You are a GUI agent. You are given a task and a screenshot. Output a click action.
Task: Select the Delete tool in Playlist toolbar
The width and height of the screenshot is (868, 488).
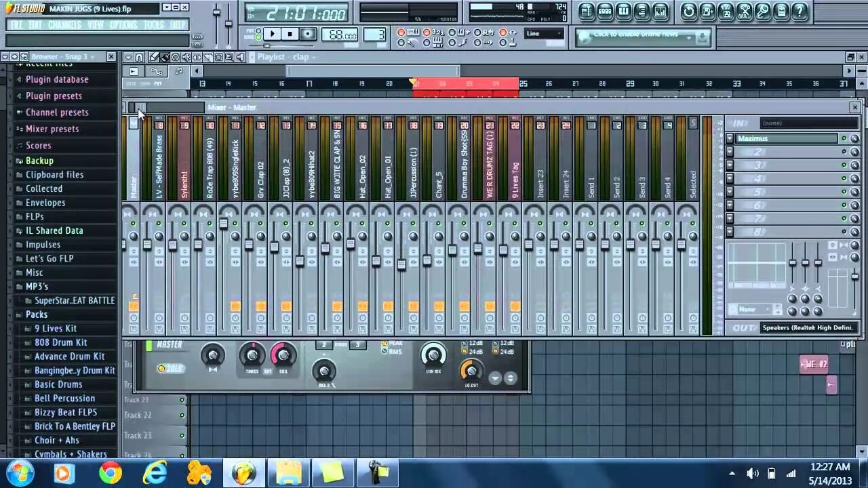tap(176, 57)
